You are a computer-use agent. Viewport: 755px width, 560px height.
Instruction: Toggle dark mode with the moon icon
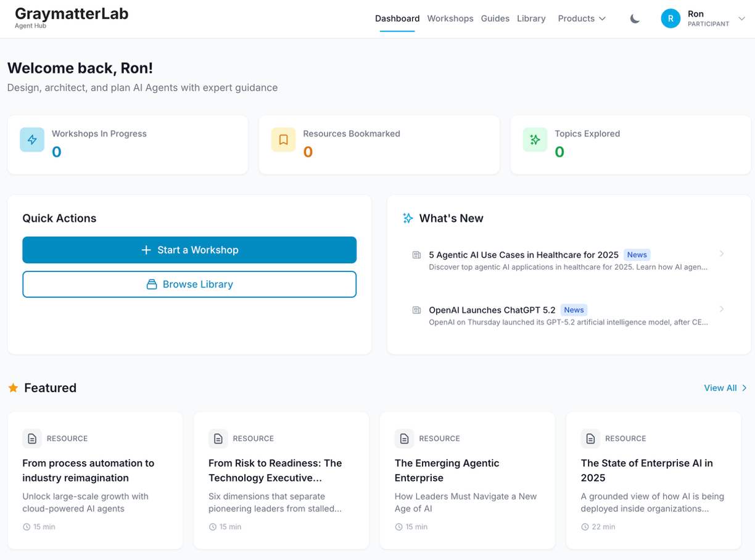(x=635, y=19)
